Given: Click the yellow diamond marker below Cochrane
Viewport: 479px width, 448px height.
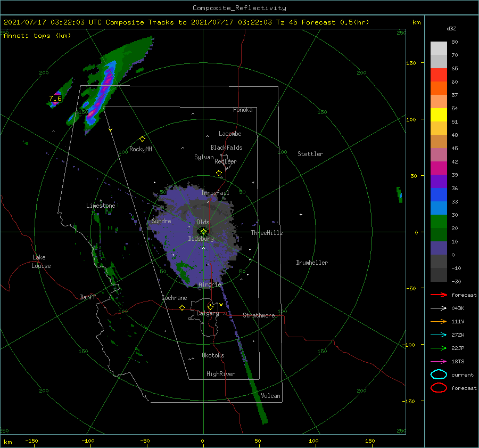Looking at the screenshot, I should [x=182, y=307].
